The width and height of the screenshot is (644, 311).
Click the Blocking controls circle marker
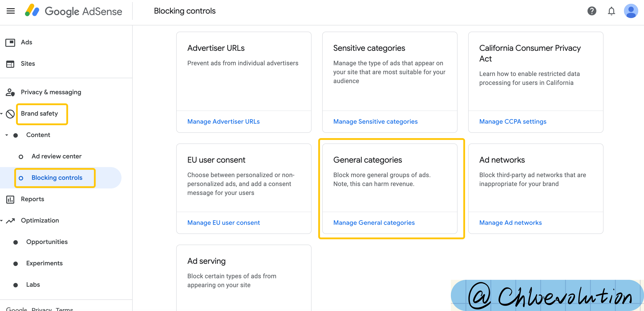tap(21, 178)
